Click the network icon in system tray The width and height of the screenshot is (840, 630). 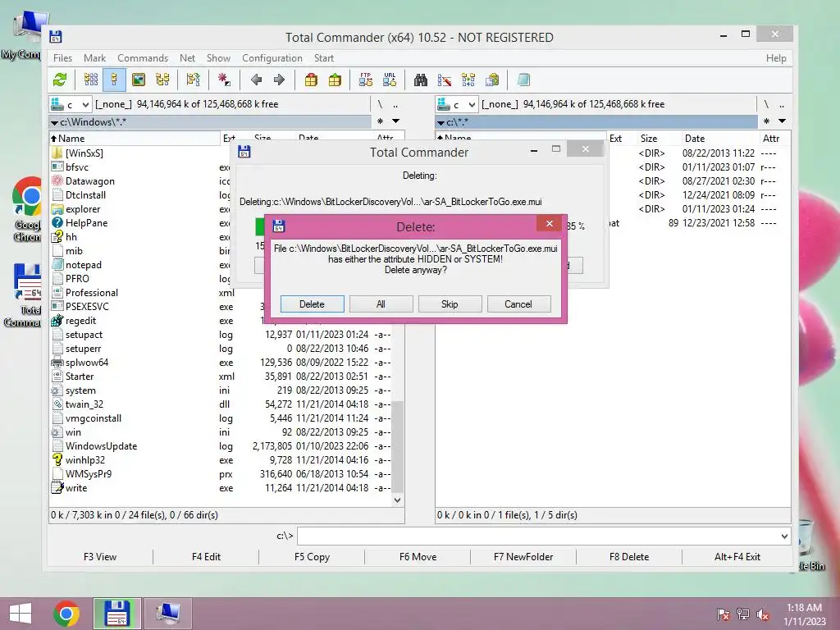click(x=743, y=614)
